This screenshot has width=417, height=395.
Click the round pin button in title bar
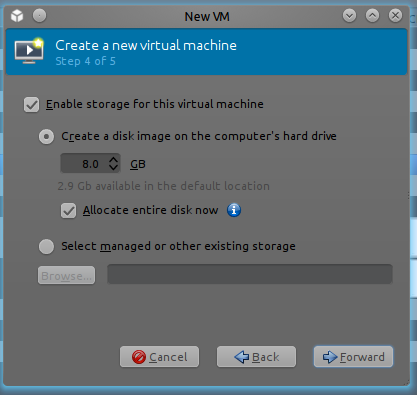(x=39, y=16)
